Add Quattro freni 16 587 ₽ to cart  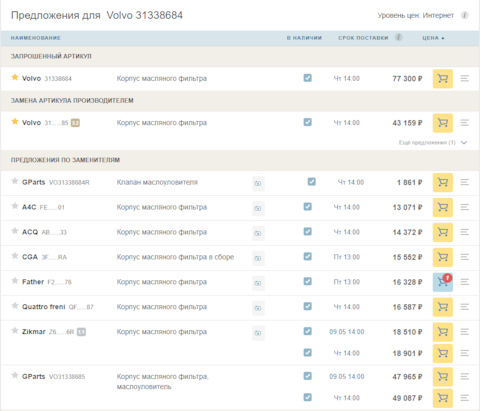click(x=443, y=307)
